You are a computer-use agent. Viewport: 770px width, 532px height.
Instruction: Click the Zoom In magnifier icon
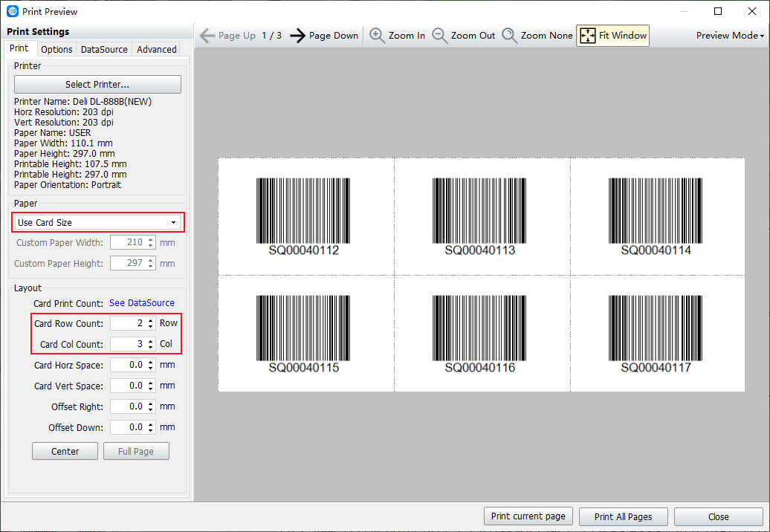377,36
